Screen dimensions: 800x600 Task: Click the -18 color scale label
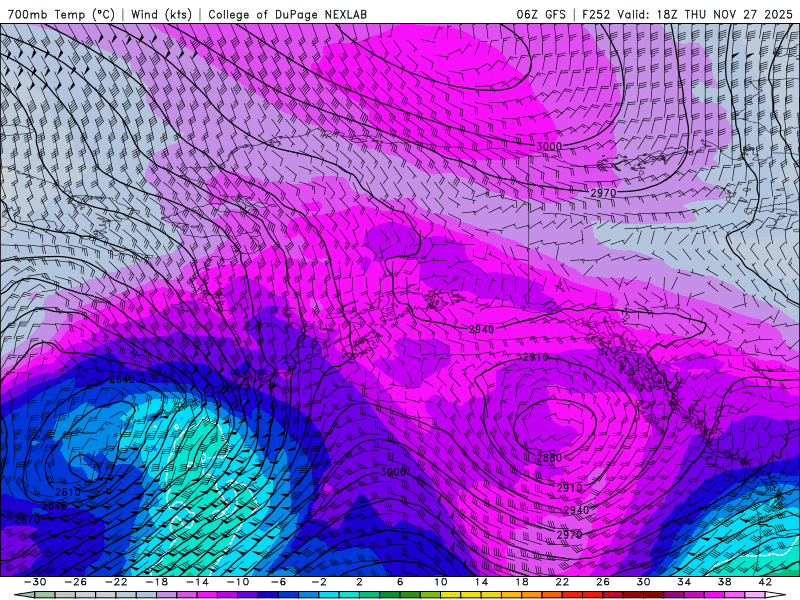pyautogui.click(x=157, y=582)
